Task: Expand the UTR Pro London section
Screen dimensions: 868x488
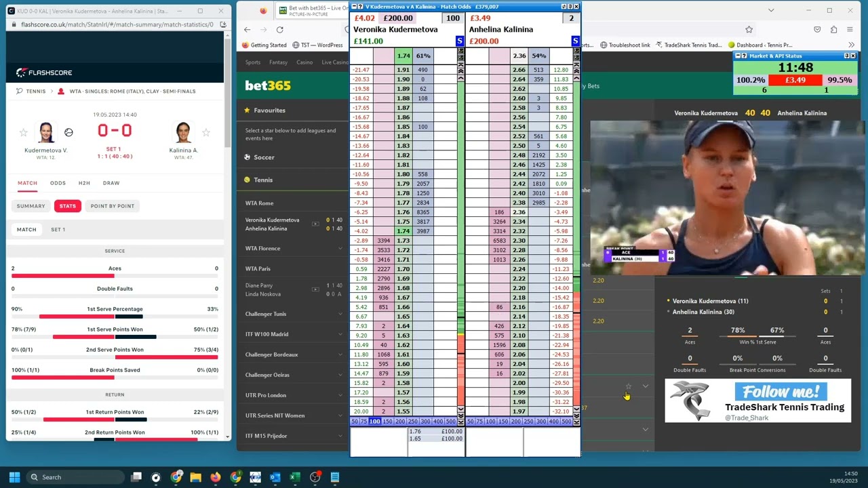Action: tap(340, 395)
